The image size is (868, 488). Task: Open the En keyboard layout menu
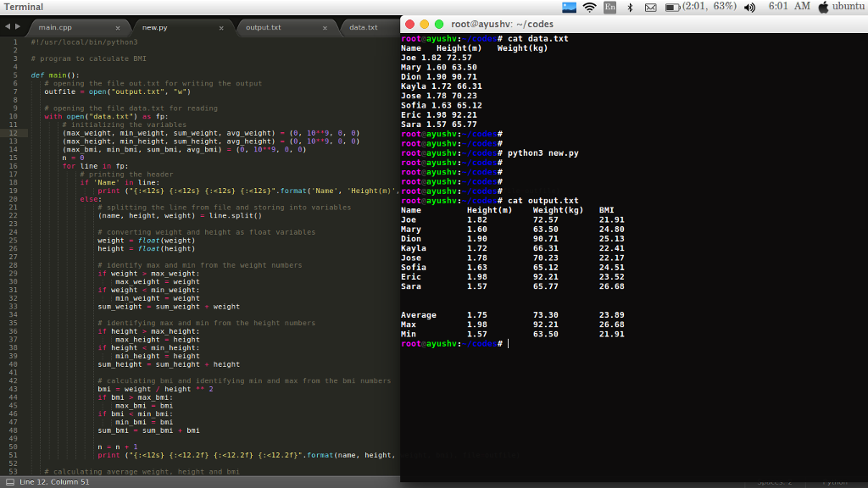609,7
